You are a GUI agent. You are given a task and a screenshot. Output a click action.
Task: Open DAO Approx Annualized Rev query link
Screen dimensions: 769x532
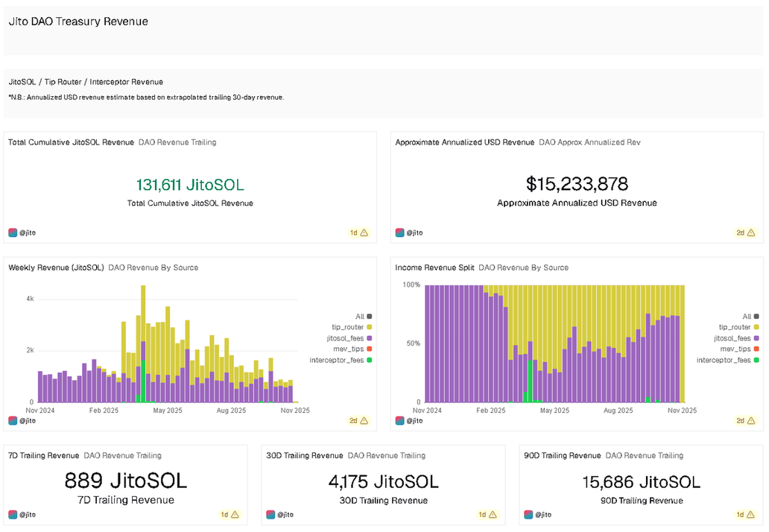point(589,142)
